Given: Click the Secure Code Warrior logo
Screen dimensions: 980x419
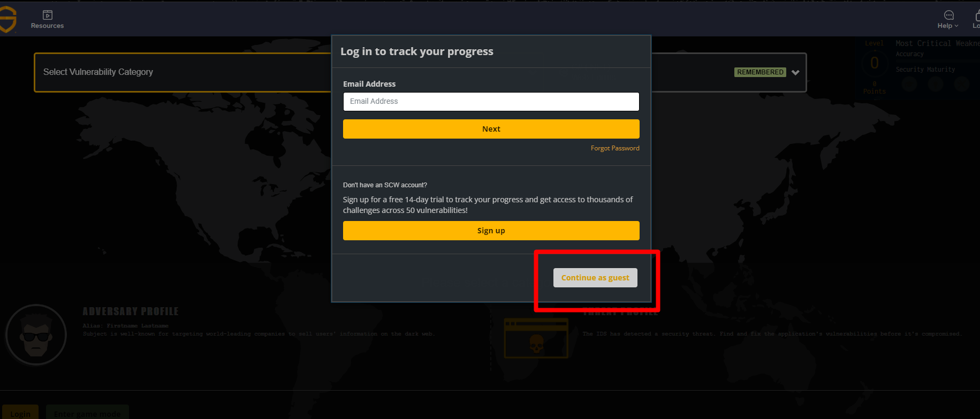Looking at the screenshot, I should pyautogui.click(x=7, y=19).
